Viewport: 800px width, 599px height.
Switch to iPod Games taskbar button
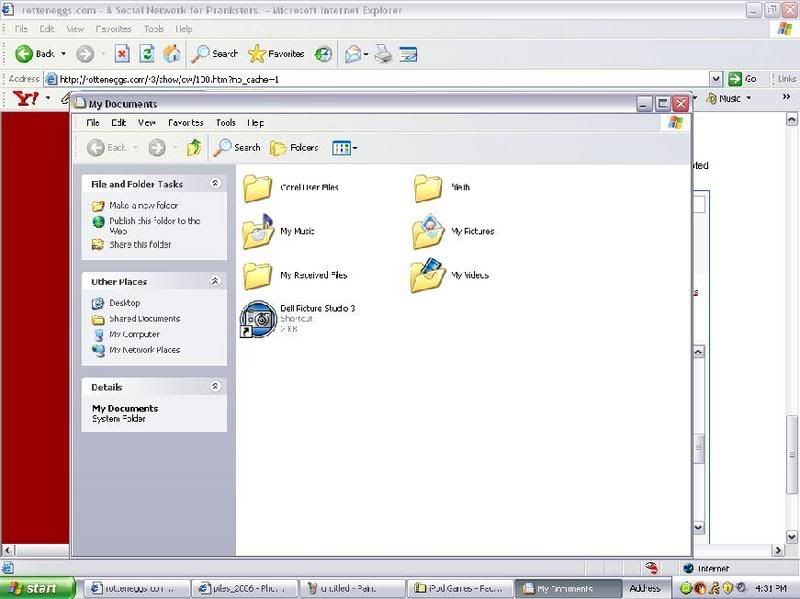point(461,588)
